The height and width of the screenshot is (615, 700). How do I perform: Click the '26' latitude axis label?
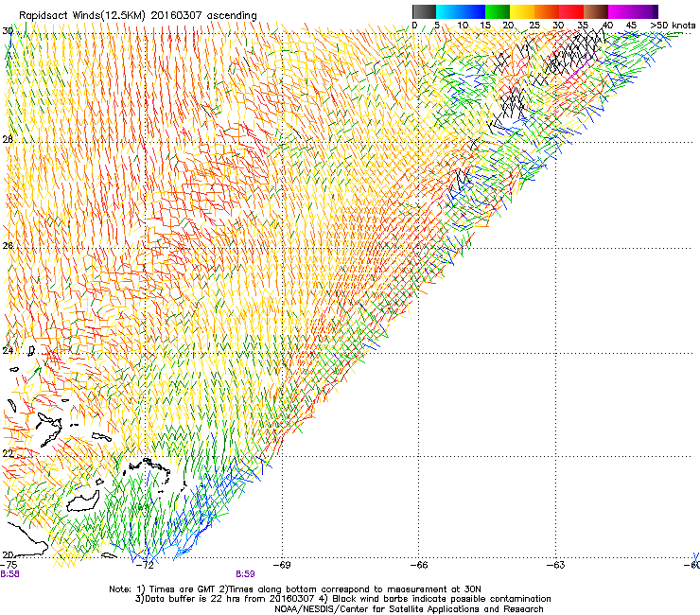(8, 245)
